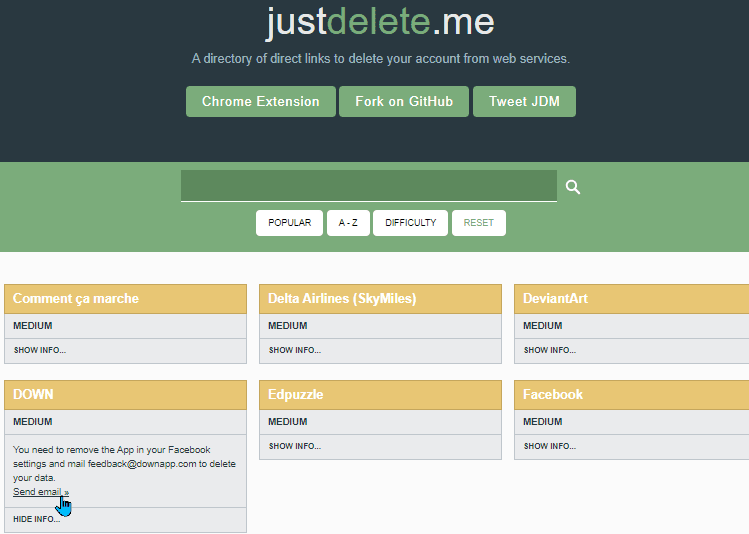Click Fork on GitHub button
This screenshot has height=534, width=749.
(x=404, y=101)
